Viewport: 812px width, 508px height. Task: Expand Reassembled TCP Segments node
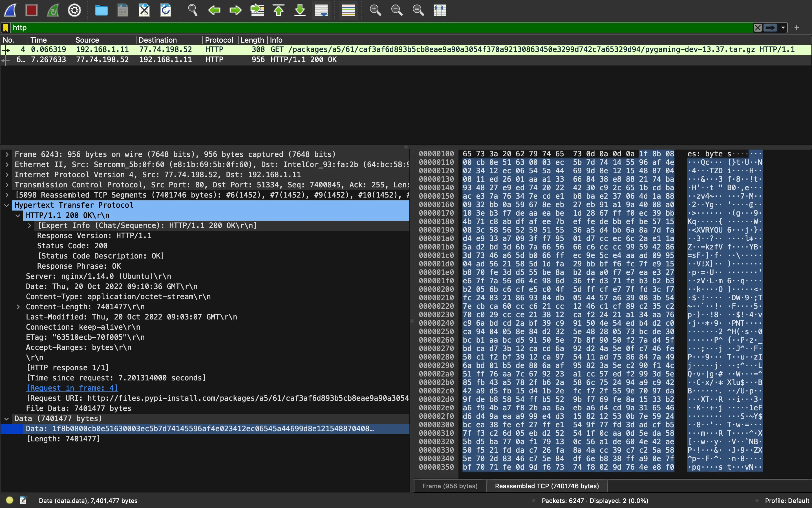pyautogui.click(x=7, y=195)
